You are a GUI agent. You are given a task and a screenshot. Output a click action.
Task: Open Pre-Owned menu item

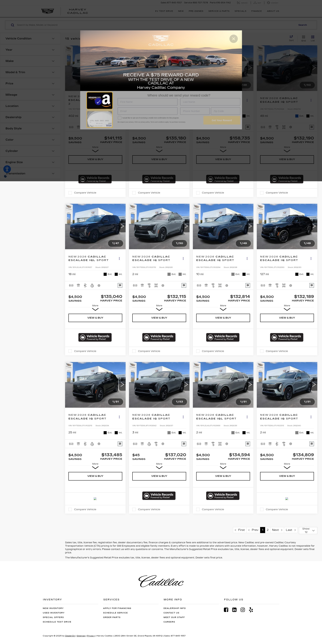pos(196,11)
